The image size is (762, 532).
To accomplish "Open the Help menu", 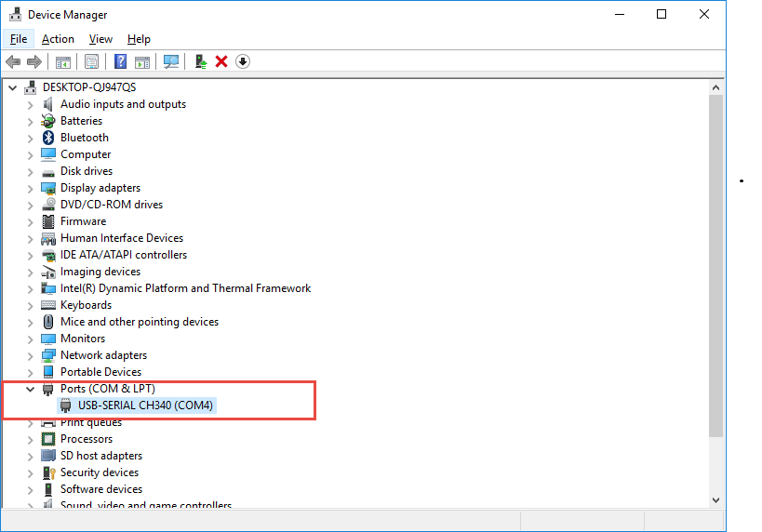I will [139, 39].
